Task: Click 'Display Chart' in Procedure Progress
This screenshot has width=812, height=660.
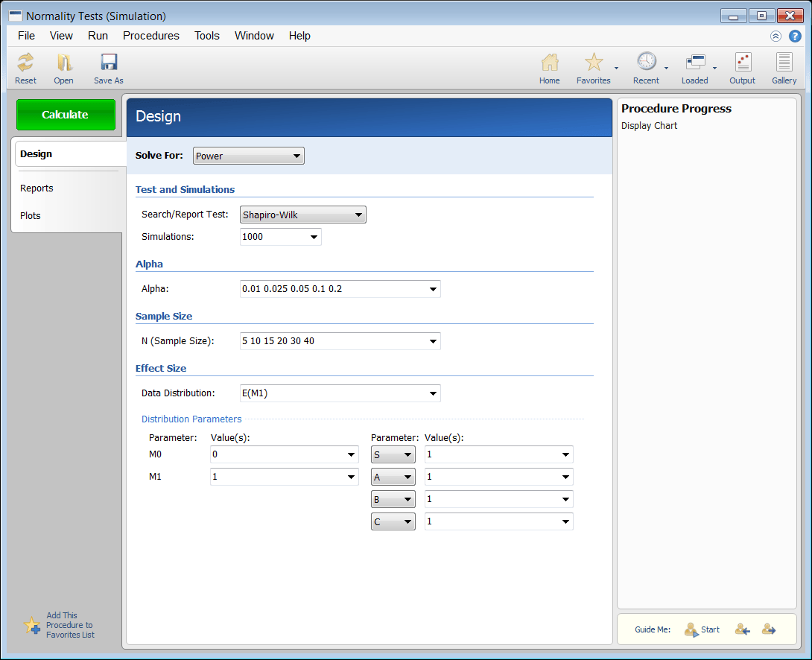Action: pyautogui.click(x=649, y=126)
